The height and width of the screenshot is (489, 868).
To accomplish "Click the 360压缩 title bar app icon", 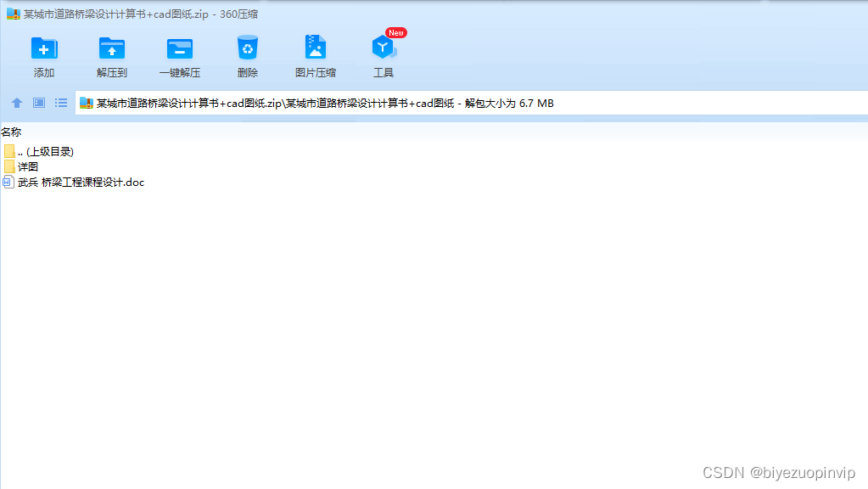I will tap(14, 14).
